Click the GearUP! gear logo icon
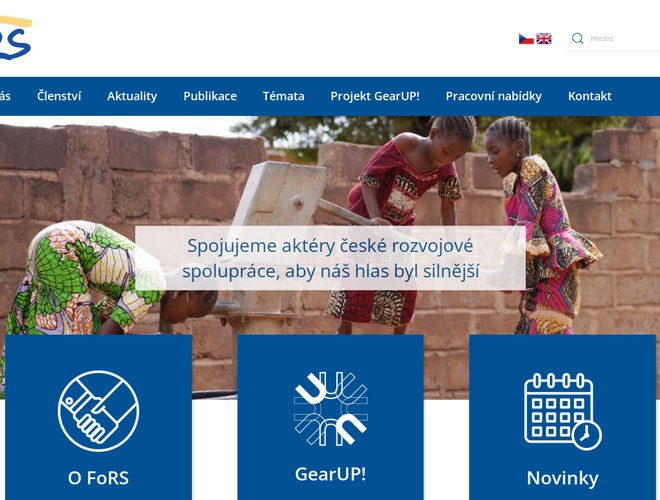The height and width of the screenshot is (500, 660). [x=331, y=408]
